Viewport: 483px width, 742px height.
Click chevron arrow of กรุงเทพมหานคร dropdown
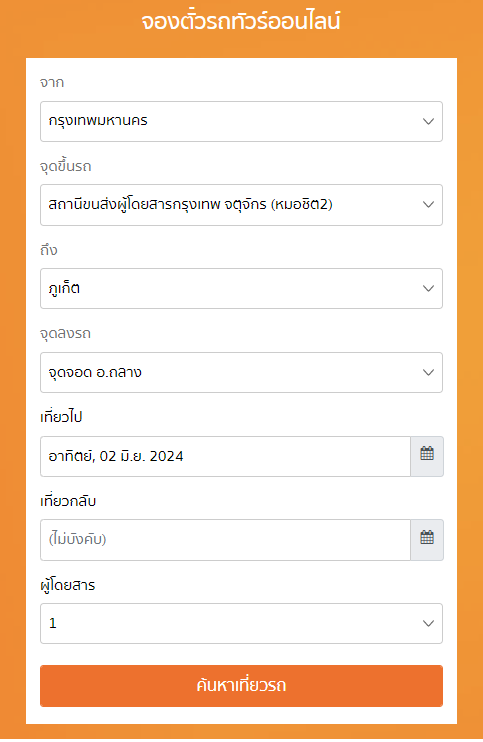(x=428, y=122)
